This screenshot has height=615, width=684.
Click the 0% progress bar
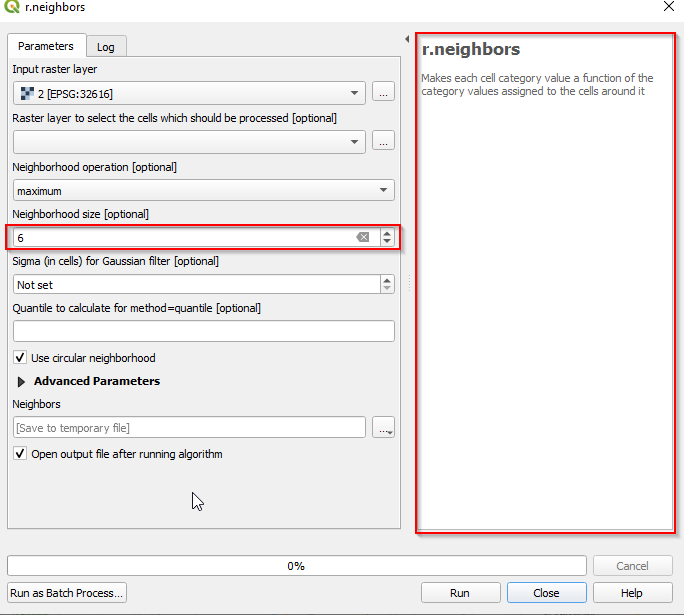pos(297,566)
